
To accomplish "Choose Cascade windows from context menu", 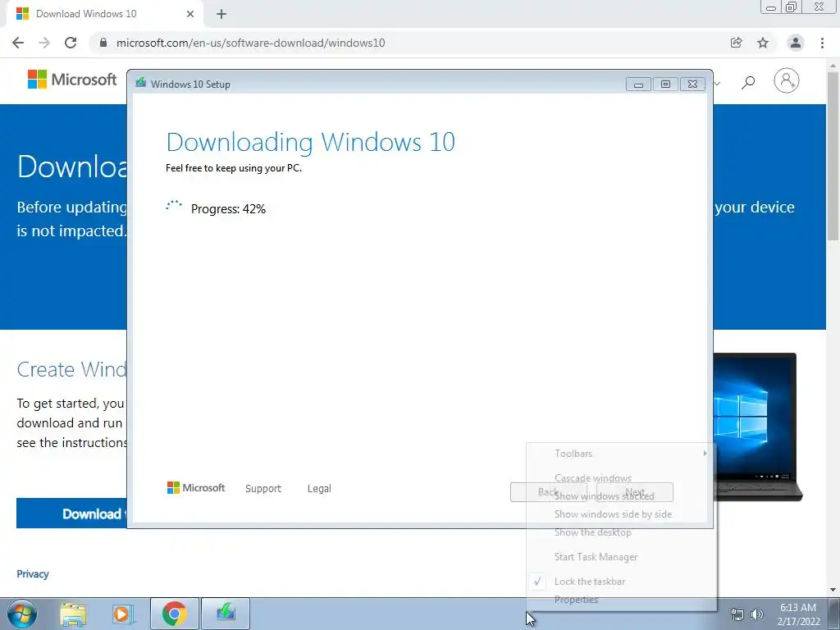I will [622, 478].
